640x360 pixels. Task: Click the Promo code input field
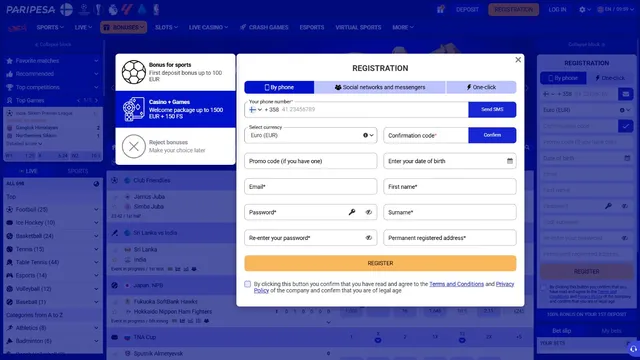(x=311, y=161)
